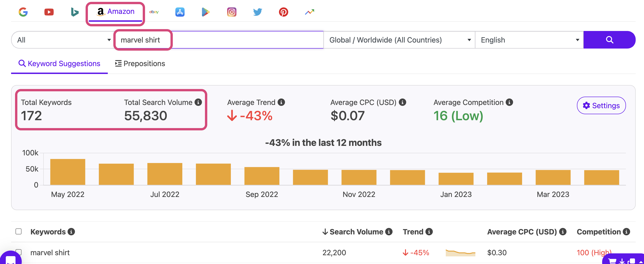The image size is (644, 264).
Task: Click search volume value '22,200'
Action: coord(334,252)
